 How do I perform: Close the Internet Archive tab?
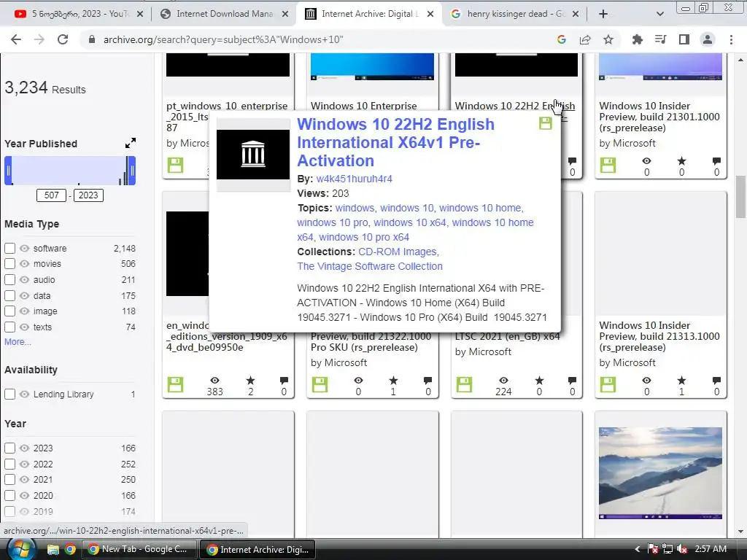pyautogui.click(x=430, y=14)
